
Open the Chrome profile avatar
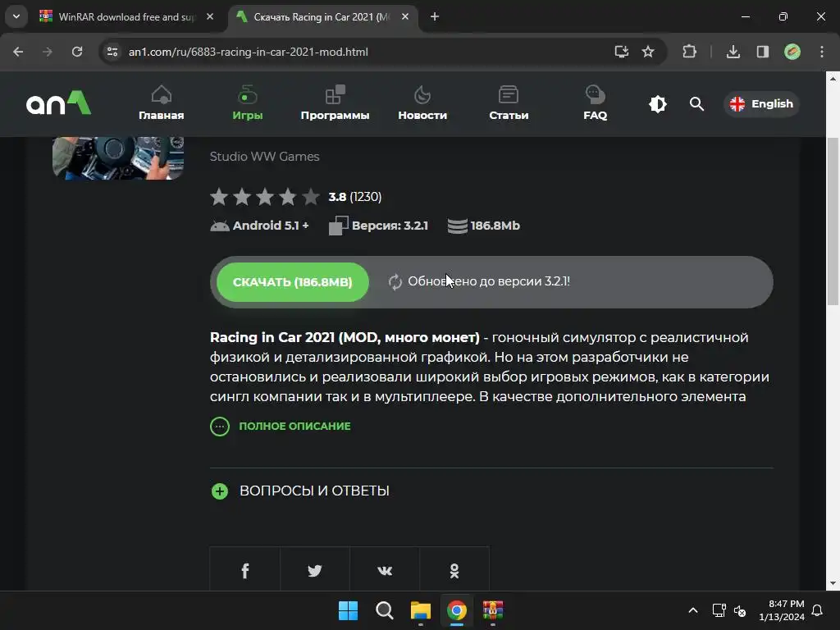pos(792,52)
